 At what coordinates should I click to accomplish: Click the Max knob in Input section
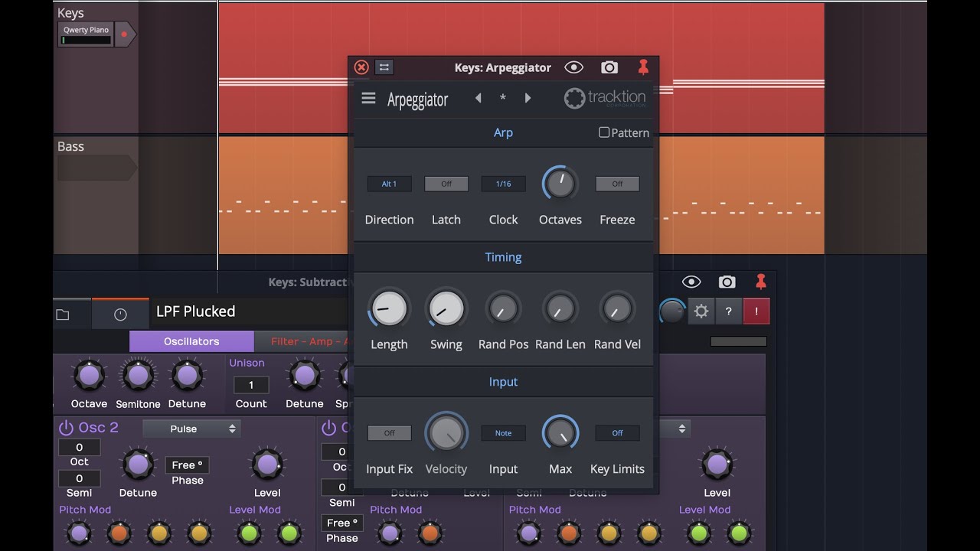coord(560,433)
